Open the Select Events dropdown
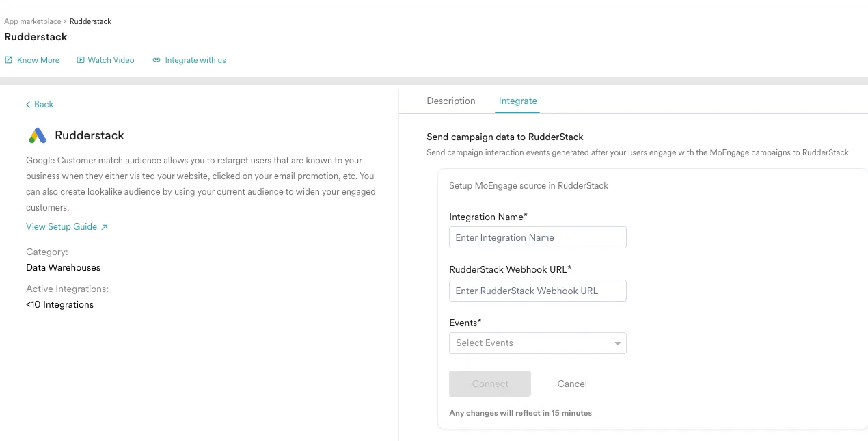The image size is (868, 441). 538,343
